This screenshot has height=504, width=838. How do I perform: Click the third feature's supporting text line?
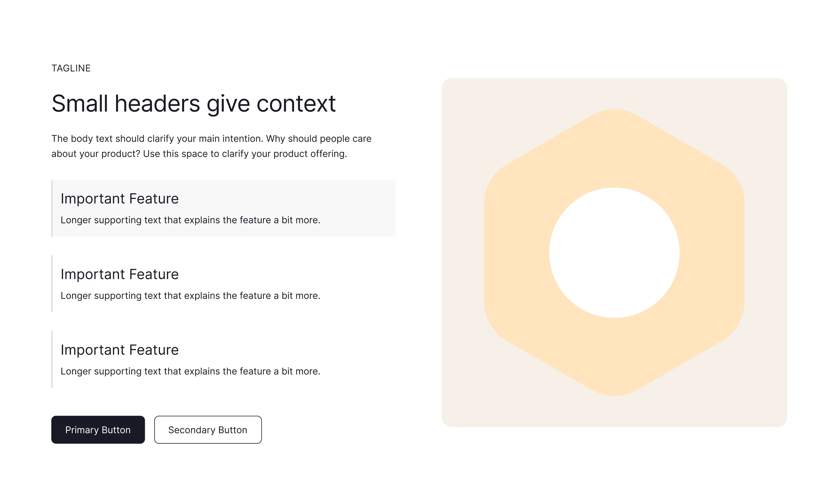(x=190, y=371)
